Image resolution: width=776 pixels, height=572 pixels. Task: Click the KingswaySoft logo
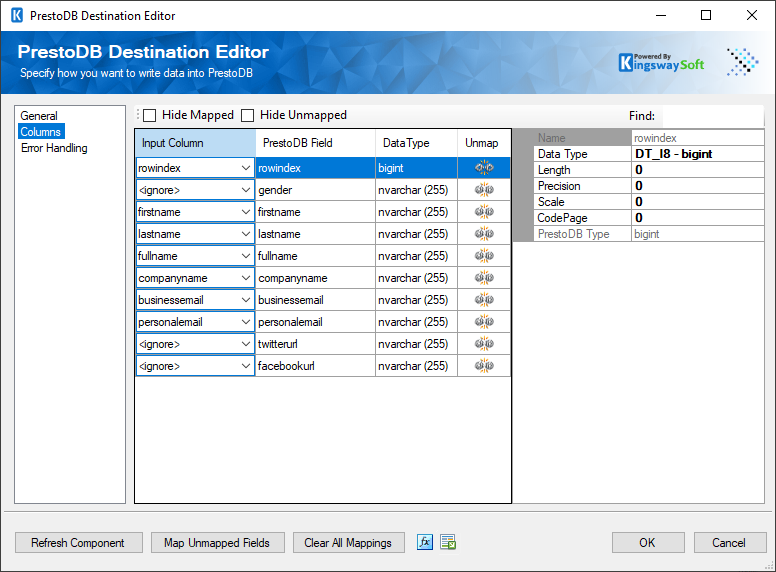[661, 62]
